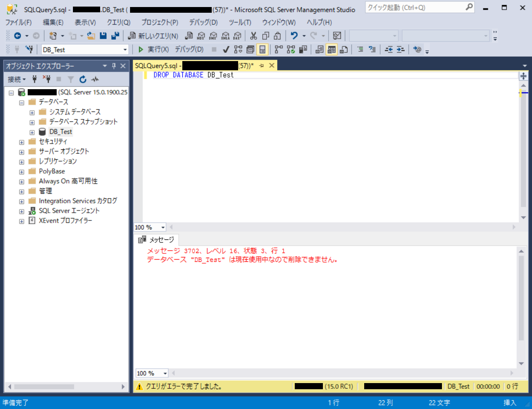Open the ツール(T) menu

tap(240, 22)
